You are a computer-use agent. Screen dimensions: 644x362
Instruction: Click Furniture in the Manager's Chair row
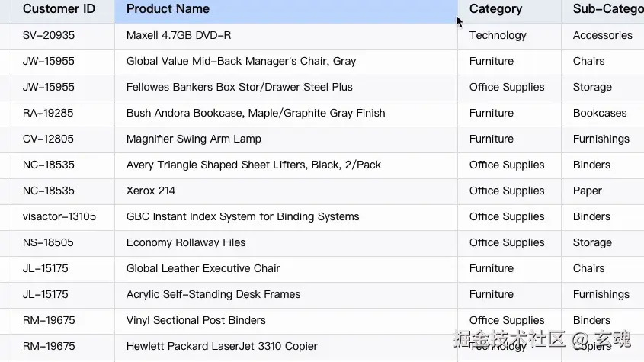point(509,62)
